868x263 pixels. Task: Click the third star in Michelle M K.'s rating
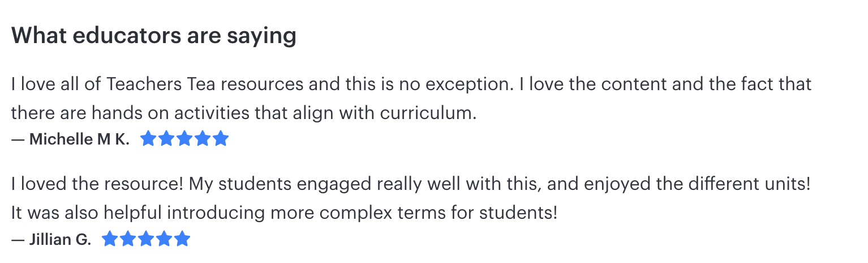[184, 139]
